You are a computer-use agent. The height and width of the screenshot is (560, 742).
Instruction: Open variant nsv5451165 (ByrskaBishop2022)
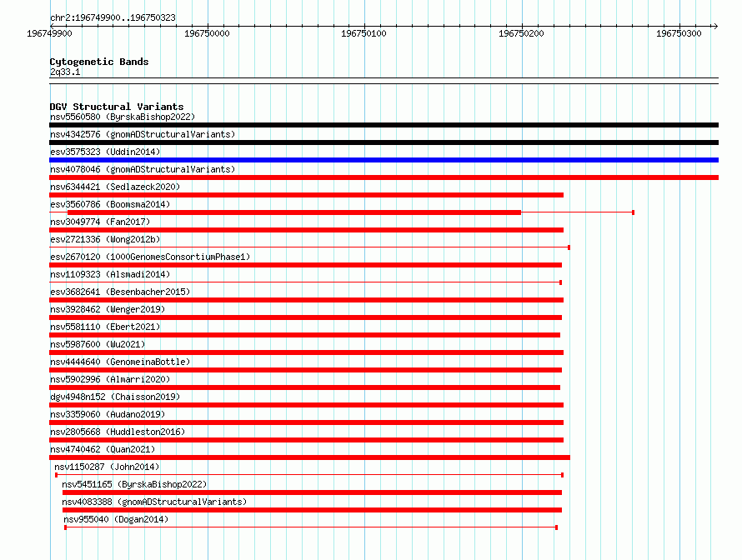[x=134, y=484]
